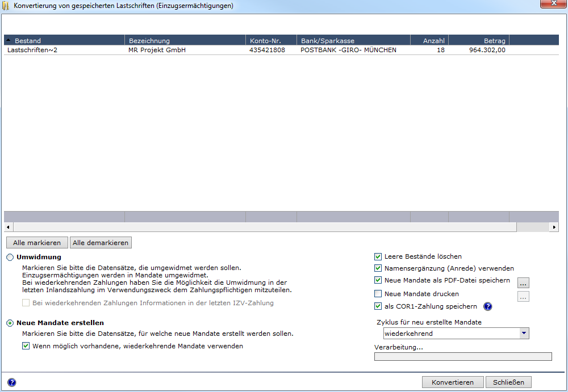Select the Neue Mandate erstellen radio option
This screenshot has height=392, width=568.
(10, 323)
